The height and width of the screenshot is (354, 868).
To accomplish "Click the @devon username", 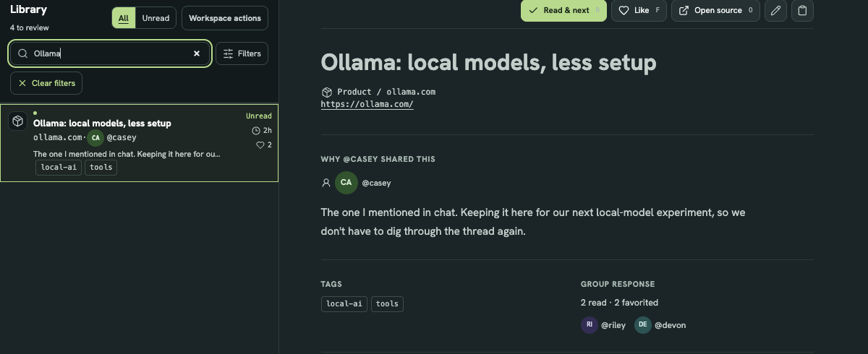I will (671, 325).
